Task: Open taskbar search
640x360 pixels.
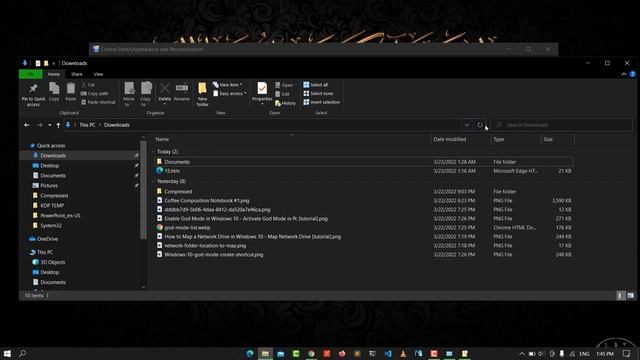Action: (22, 353)
